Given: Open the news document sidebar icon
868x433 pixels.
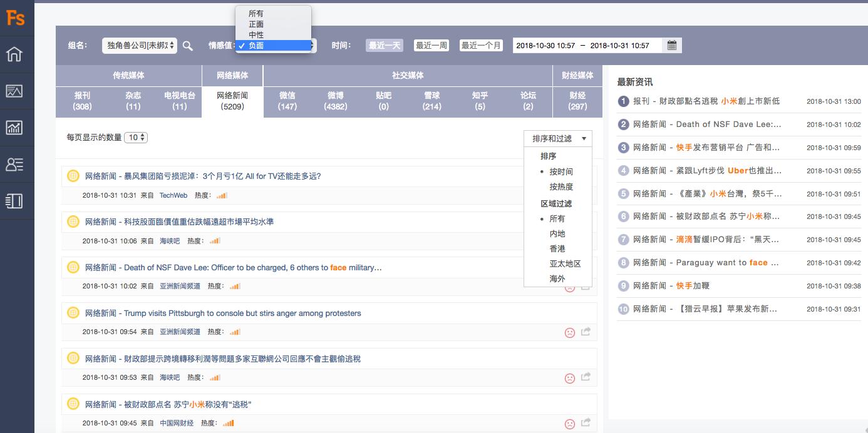Looking at the screenshot, I should [14, 201].
